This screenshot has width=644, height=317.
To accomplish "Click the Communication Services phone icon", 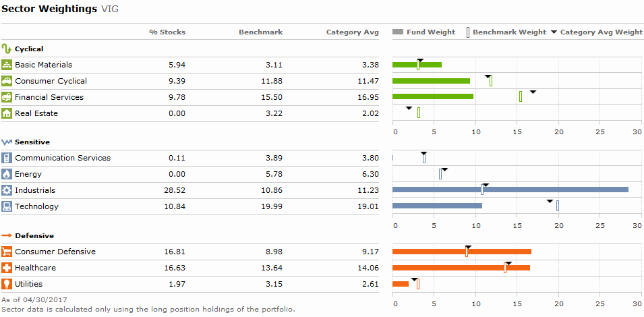I will click(x=7, y=158).
